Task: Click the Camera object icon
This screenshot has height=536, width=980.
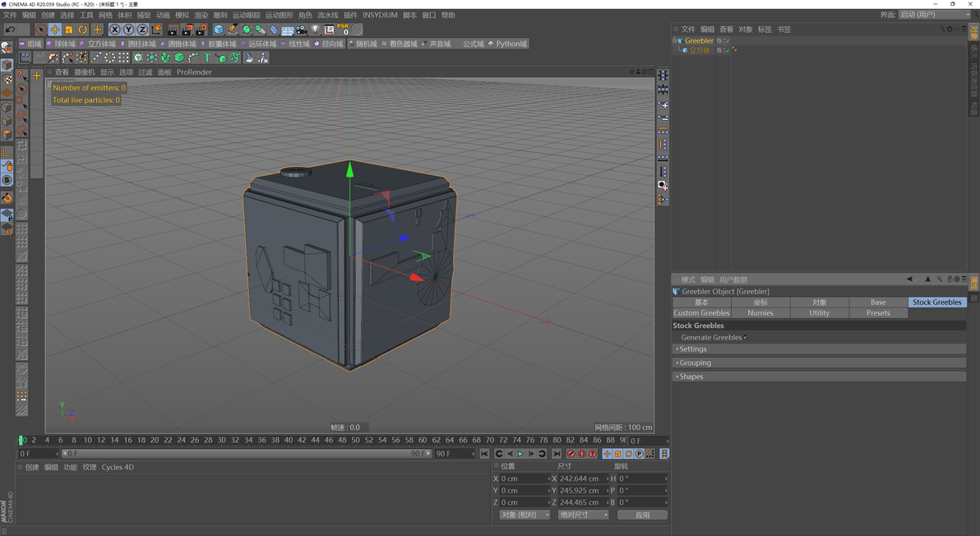Action: [302, 30]
